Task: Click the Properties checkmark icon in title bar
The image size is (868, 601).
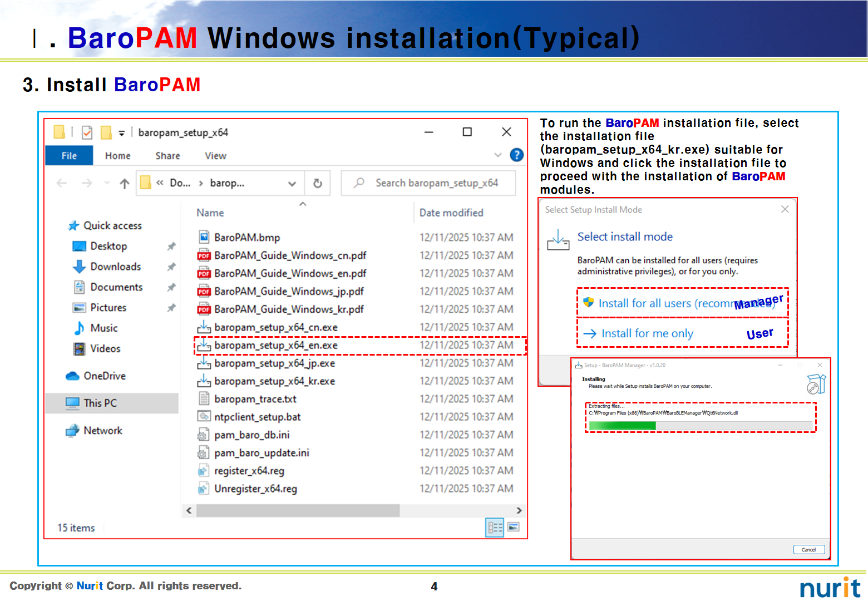Action: tap(87, 132)
